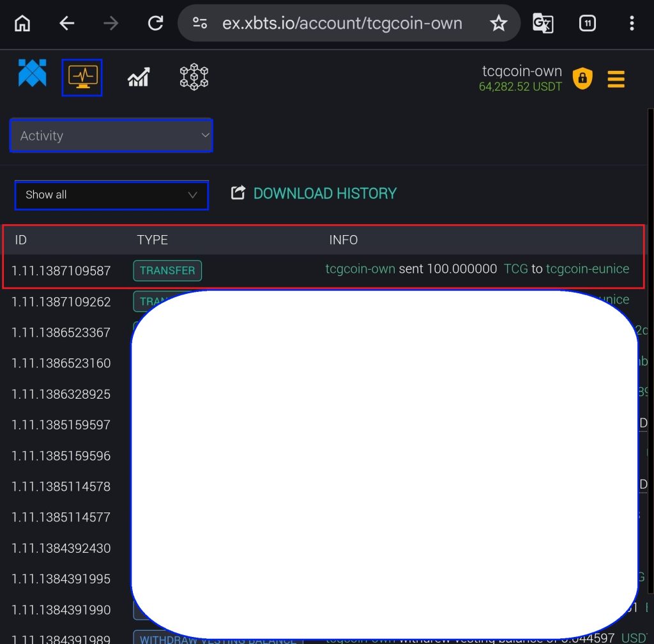
Task: Open the blockchain explorer cubes icon
Action: click(194, 77)
